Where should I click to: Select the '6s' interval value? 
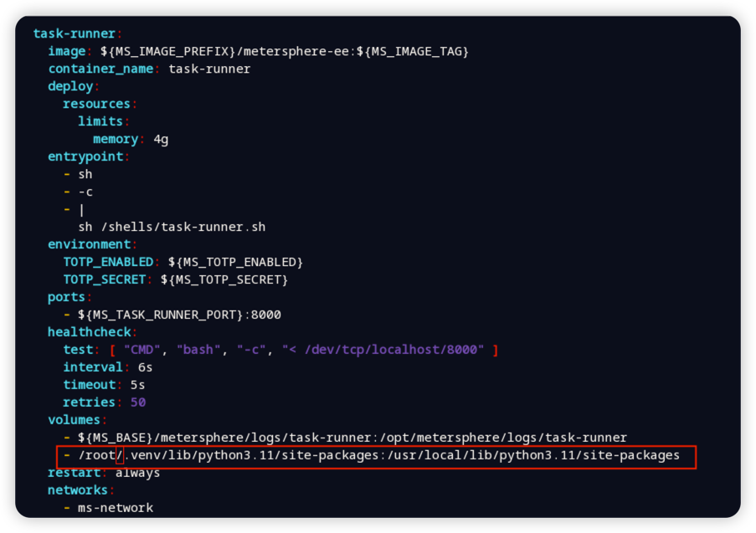click(x=145, y=367)
